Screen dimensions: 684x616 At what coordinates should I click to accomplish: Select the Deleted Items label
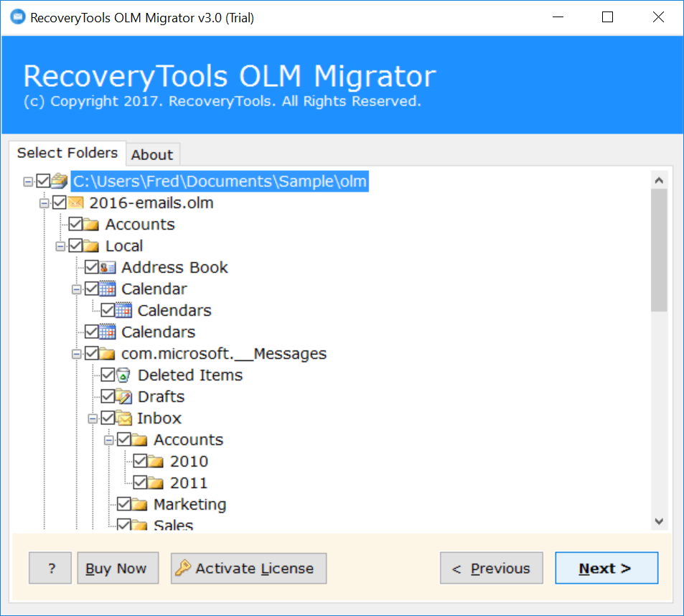[190, 375]
